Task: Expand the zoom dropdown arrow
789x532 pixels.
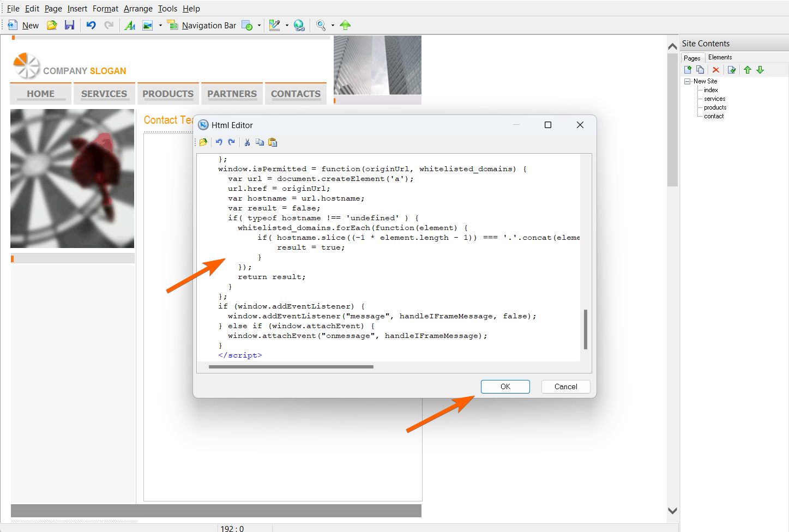Action: click(333, 25)
